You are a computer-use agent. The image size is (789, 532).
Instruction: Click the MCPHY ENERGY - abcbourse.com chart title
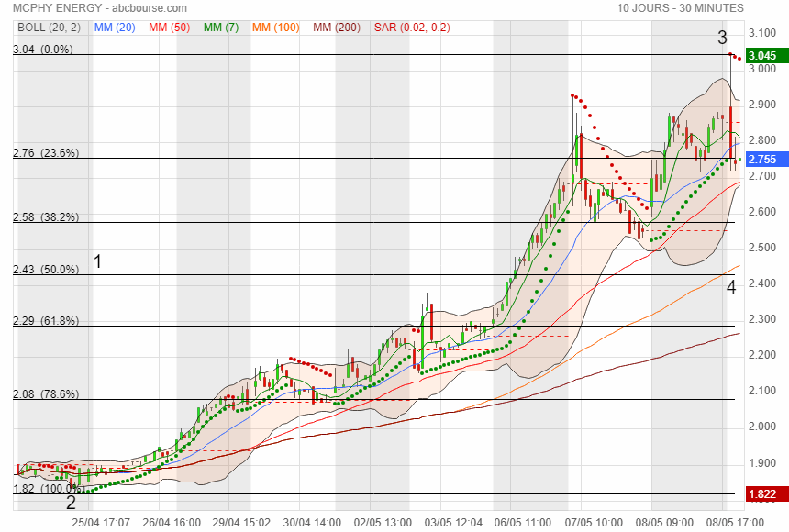click(100, 8)
